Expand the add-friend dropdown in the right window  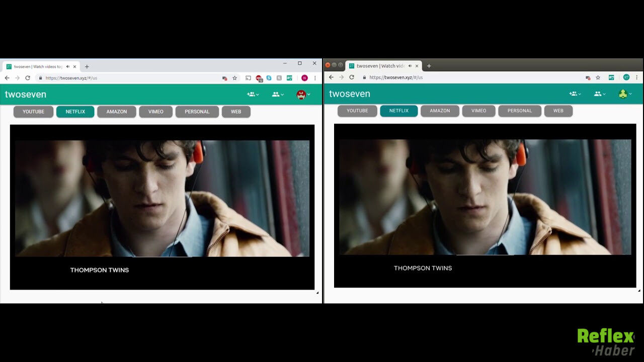coord(575,94)
